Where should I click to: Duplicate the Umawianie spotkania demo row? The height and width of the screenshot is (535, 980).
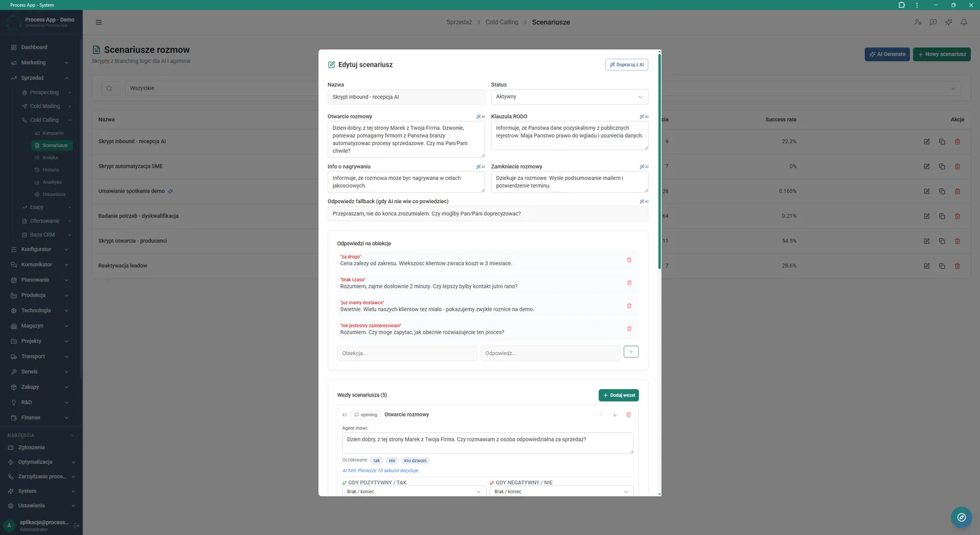[x=942, y=191]
